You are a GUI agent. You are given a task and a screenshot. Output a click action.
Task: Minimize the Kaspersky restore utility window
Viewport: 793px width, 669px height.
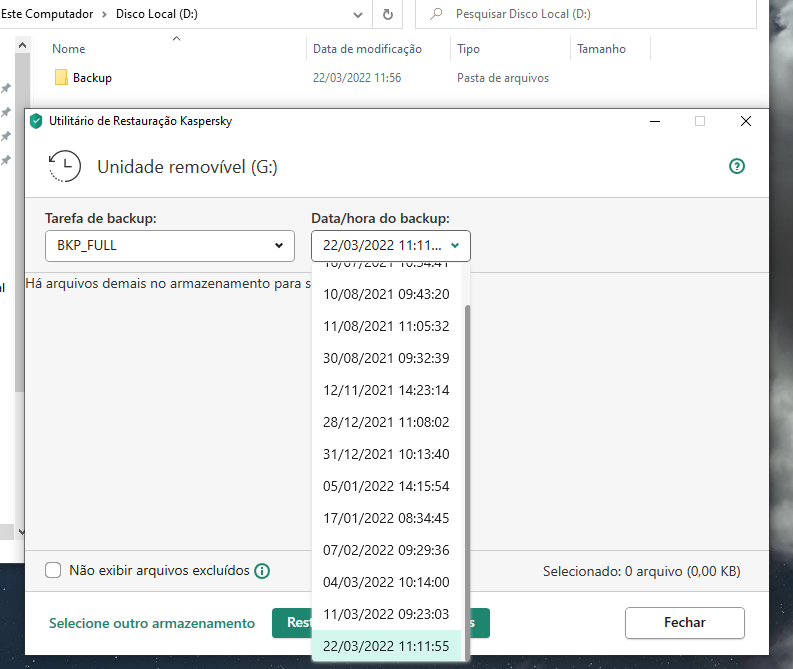(655, 121)
